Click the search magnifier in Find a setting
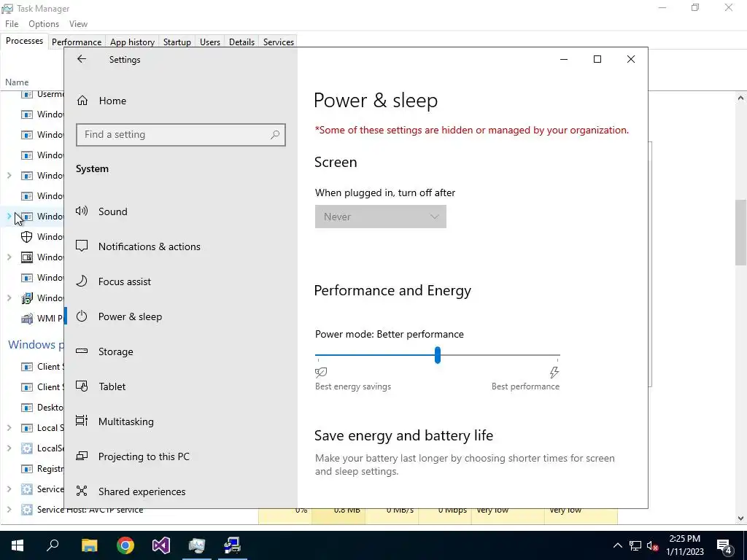The image size is (747, 560). pyautogui.click(x=275, y=135)
